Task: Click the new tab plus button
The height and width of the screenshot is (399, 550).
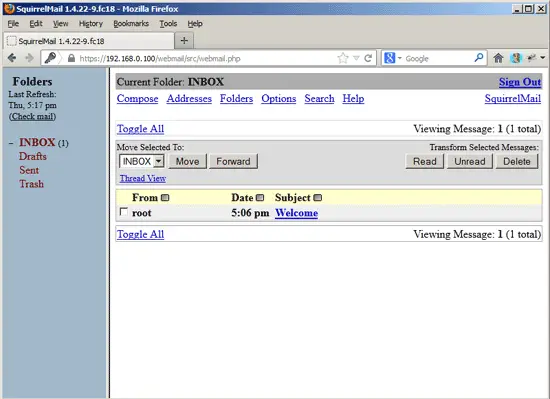Action: pos(184,41)
